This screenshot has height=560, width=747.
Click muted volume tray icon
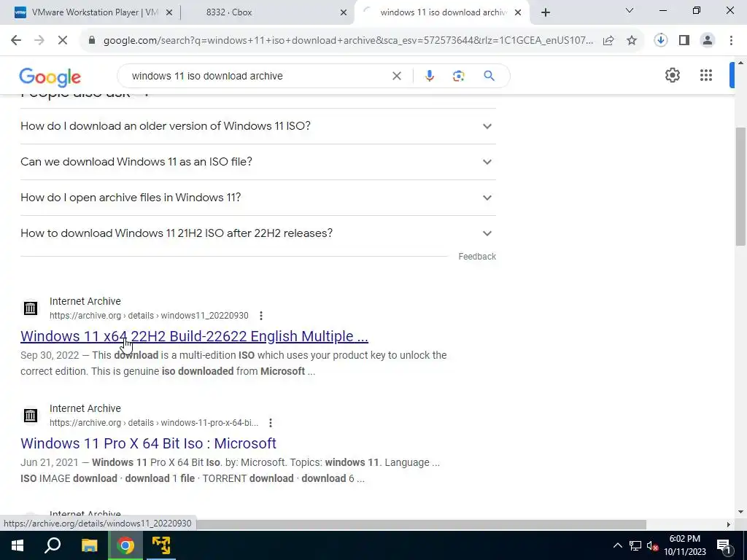tap(653, 545)
